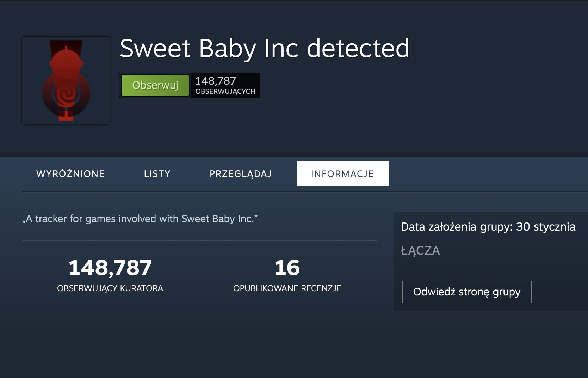
Task: Click the Sweet Baby Inc detected title
Action: [x=265, y=48]
